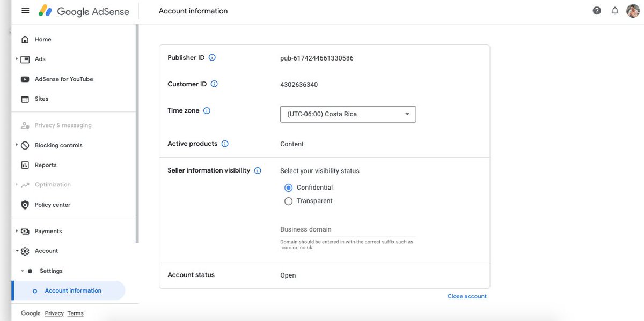Screen dimensions: 644x321
Task: Open the Time zone Costa Rica dropdown
Action: click(348, 114)
